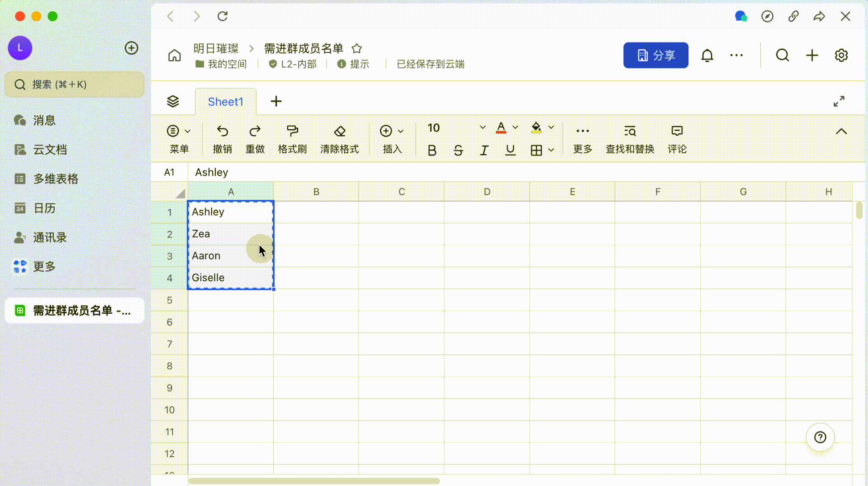Open the insert (插入) plus icon
Viewport: 868px width, 486px height.
click(x=386, y=131)
